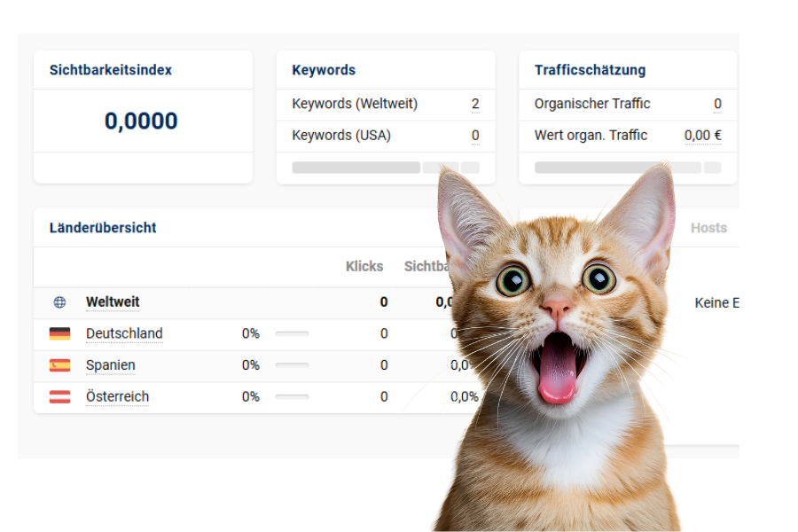Click the Österreich percentage progress bar
This screenshot has width=798, height=532.
pyautogui.click(x=292, y=397)
